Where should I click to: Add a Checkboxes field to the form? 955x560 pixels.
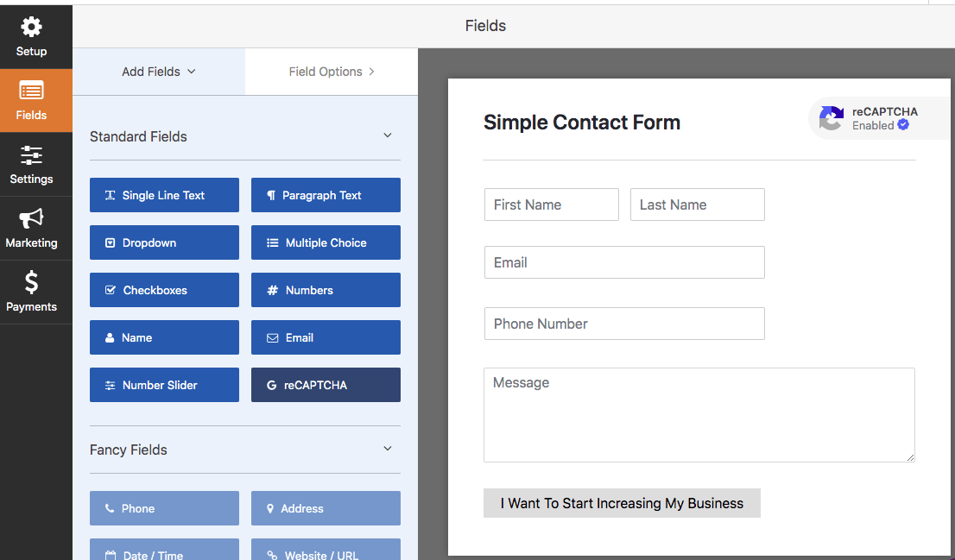pyautogui.click(x=164, y=290)
